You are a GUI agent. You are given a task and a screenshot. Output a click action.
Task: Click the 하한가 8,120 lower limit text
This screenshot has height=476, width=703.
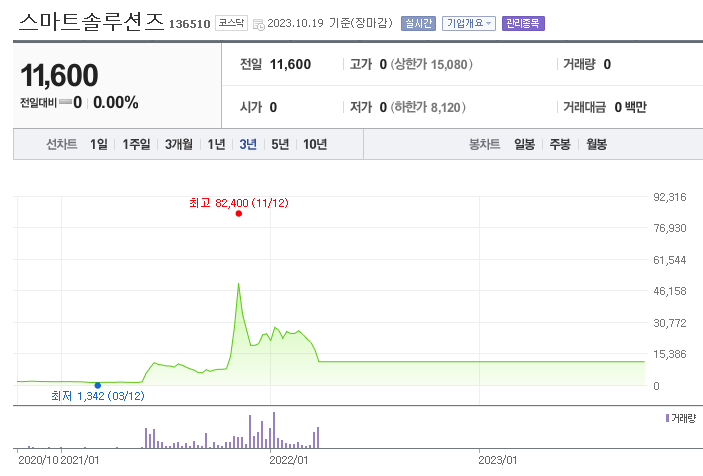tap(428, 108)
